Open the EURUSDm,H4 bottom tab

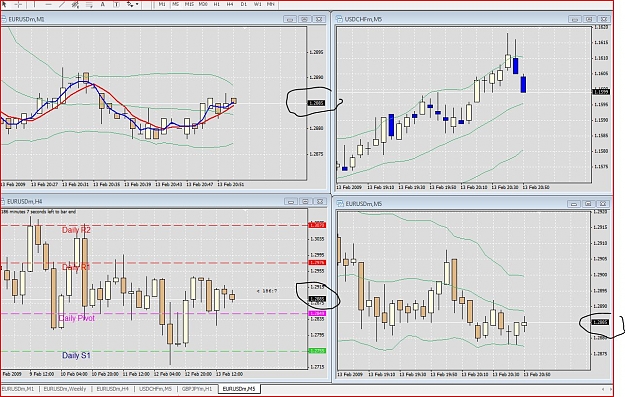coord(112,389)
